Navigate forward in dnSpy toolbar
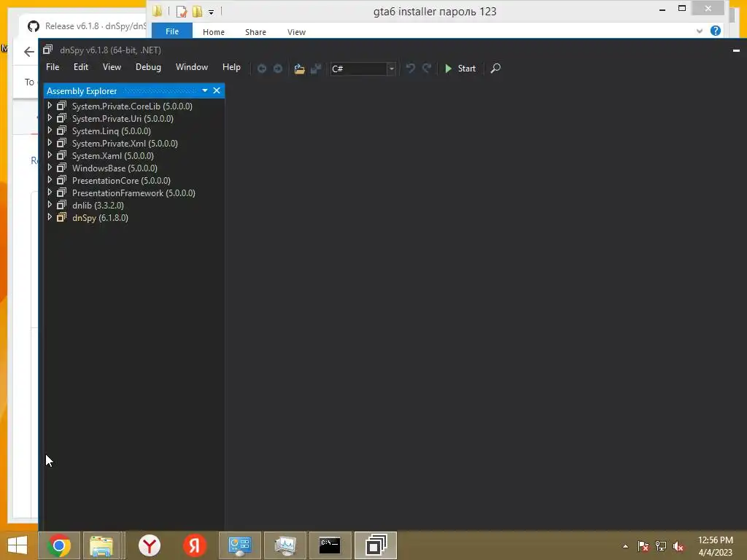This screenshot has height=560, width=747. 278,69
